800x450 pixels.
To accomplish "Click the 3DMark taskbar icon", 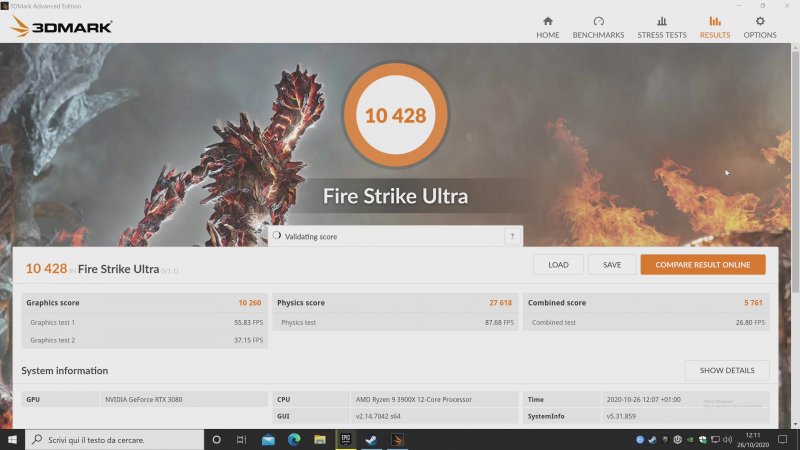I will 397,439.
